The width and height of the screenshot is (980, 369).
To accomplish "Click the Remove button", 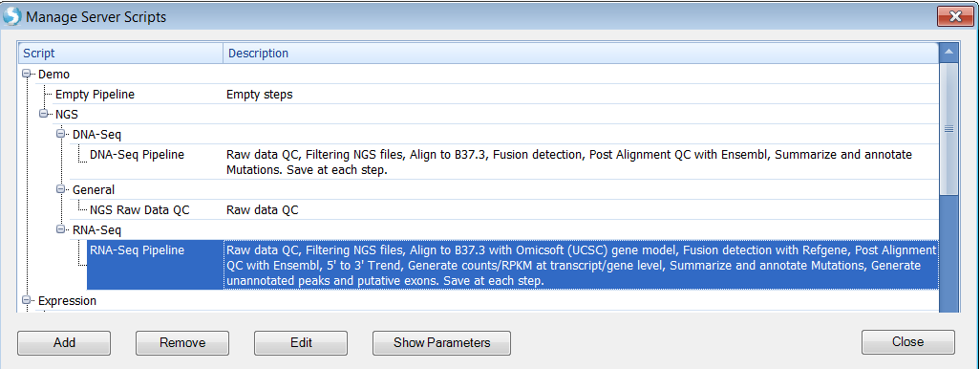I will [x=182, y=342].
